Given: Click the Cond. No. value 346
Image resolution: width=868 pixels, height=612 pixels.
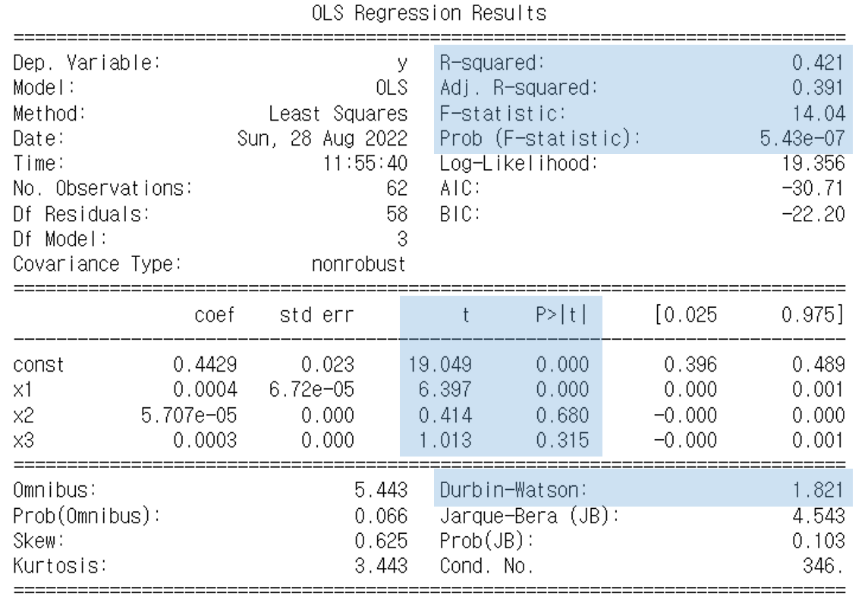Looking at the screenshot, I should 824,566.
